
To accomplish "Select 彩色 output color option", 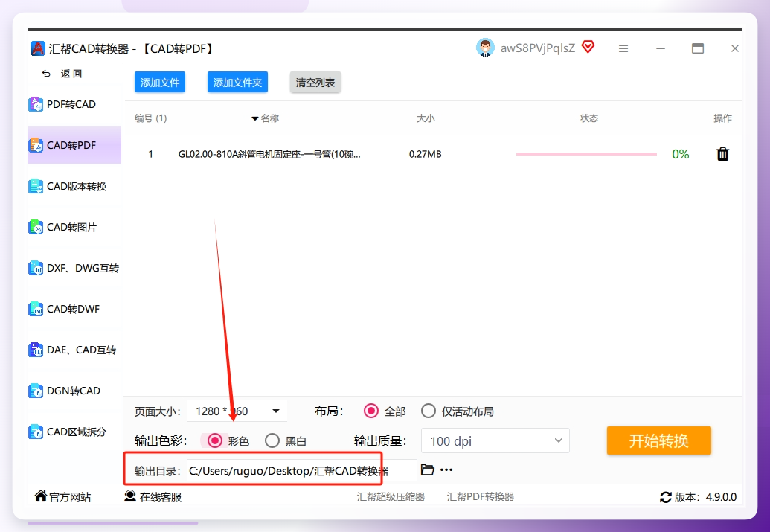I will [214, 440].
